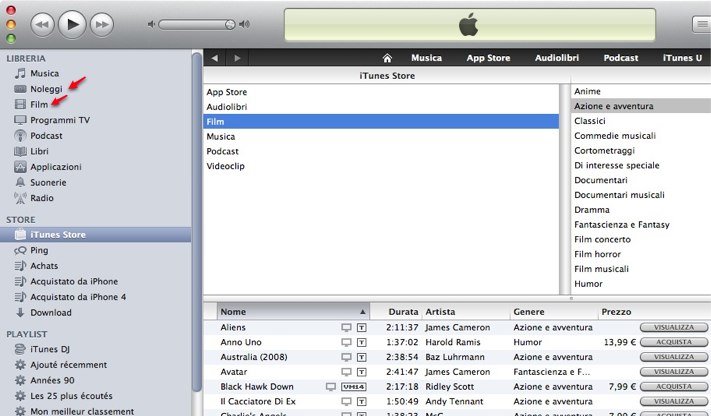Select Audiolibri in browser column

point(381,107)
